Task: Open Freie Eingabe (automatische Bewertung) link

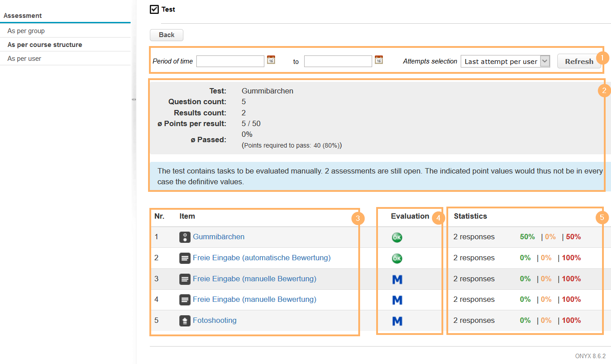Action: click(262, 258)
